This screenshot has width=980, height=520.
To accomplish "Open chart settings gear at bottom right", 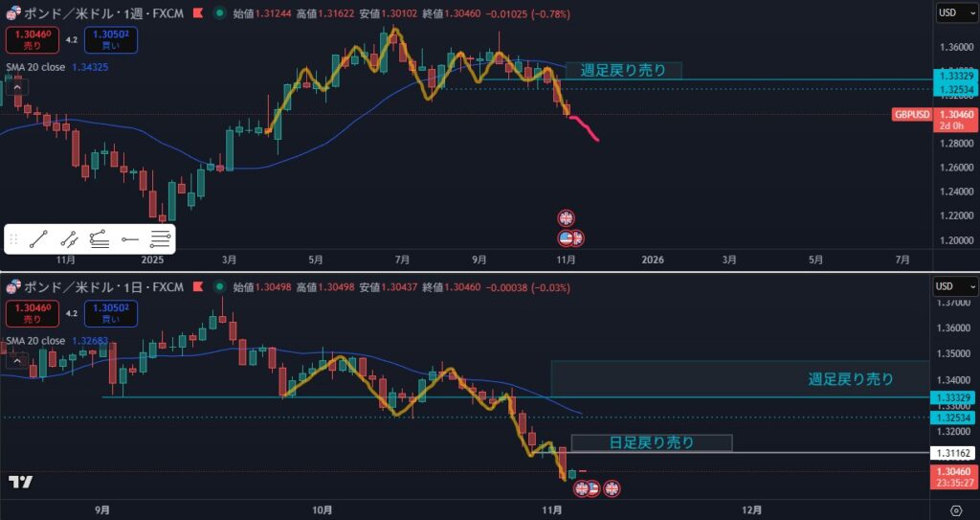I will 956,509.
